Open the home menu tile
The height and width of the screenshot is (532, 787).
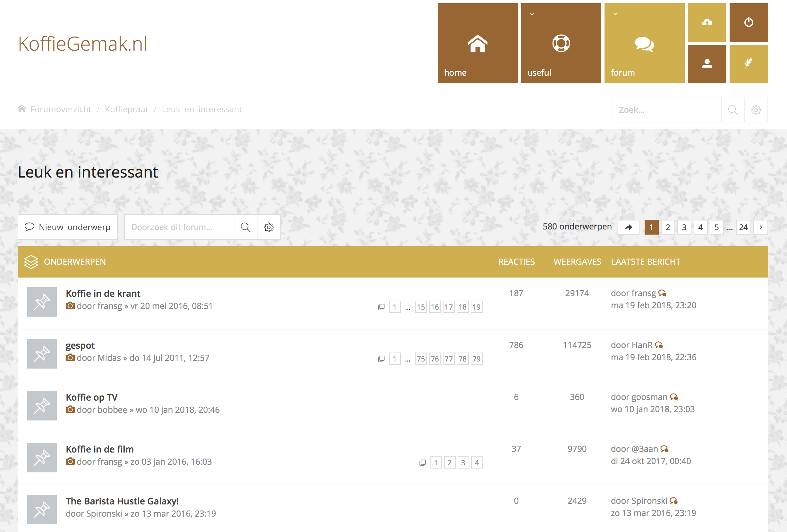point(478,43)
